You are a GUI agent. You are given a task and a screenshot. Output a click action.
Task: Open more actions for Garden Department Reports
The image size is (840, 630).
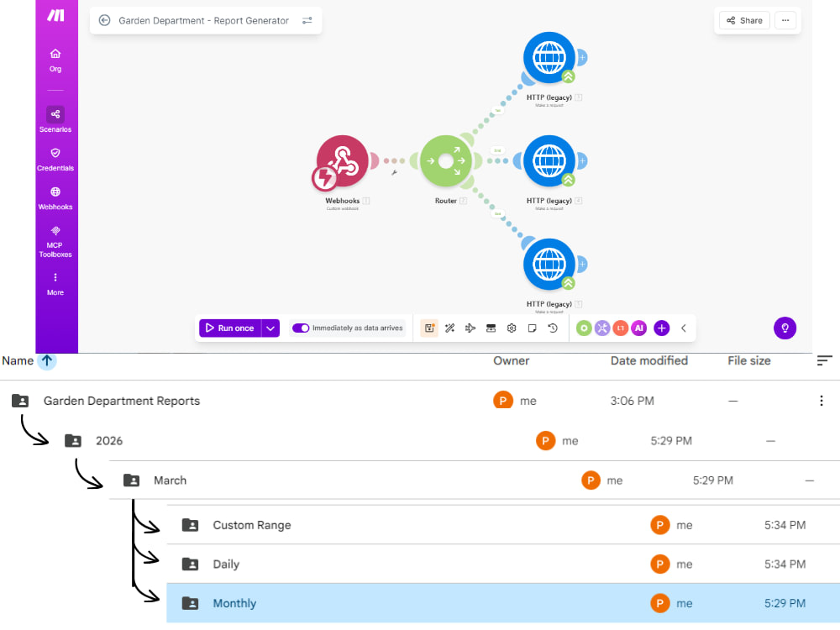[822, 401]
